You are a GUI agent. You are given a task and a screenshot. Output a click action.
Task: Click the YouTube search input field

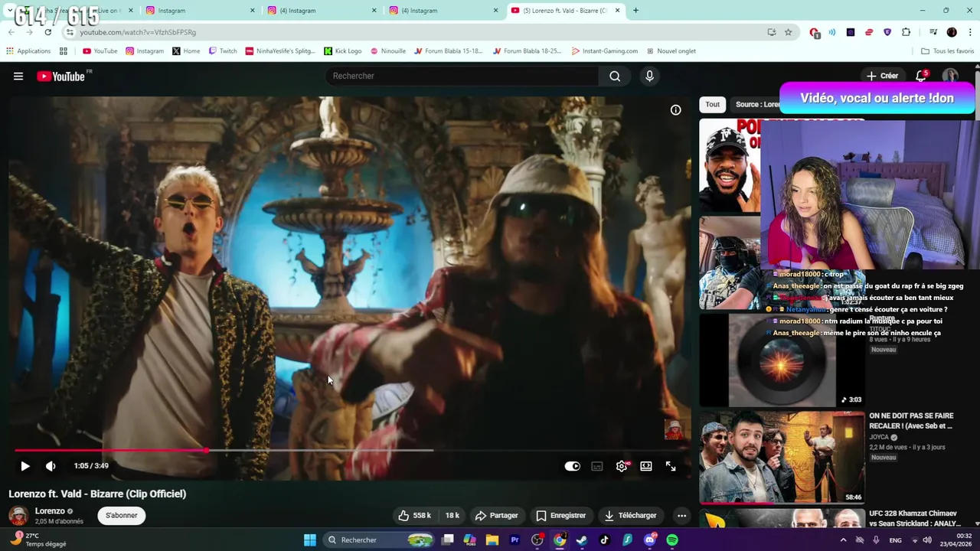click(462, 76)
